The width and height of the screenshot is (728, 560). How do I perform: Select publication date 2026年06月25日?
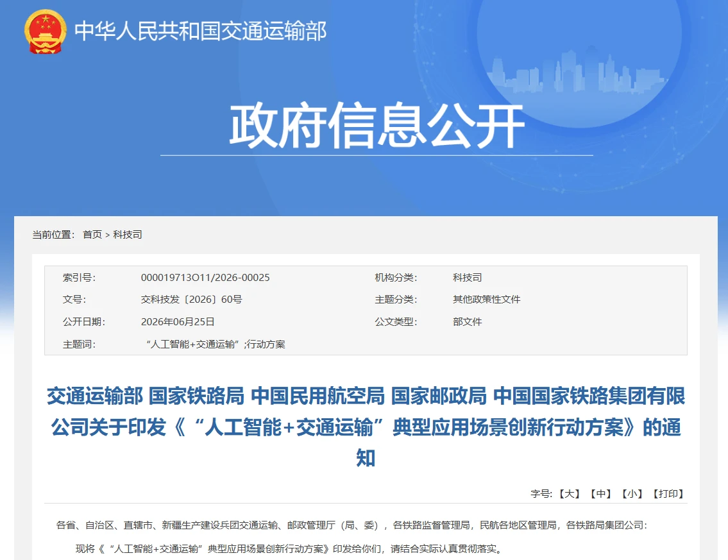tap(178, 322)
